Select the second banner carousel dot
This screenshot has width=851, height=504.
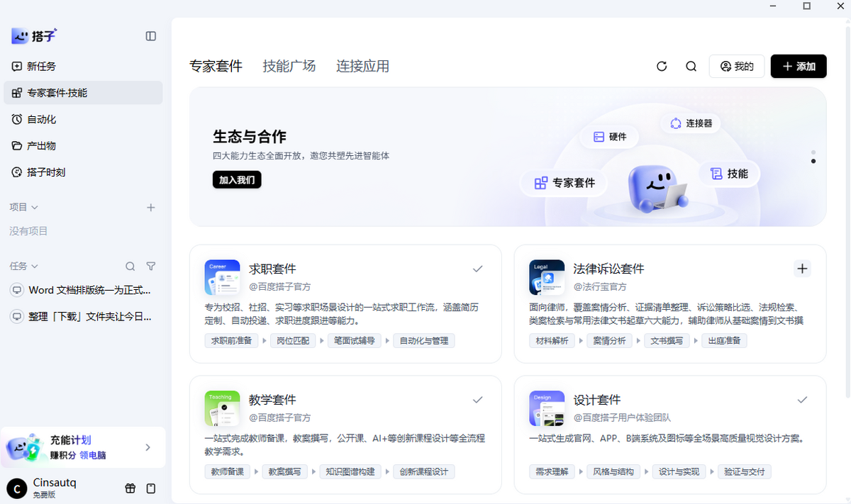[x=813, y=161]
